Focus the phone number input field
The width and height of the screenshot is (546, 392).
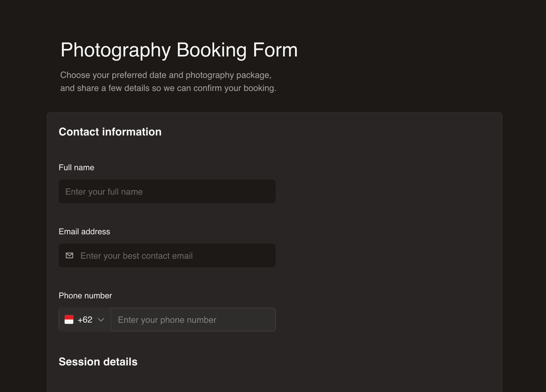coord(193,320)
